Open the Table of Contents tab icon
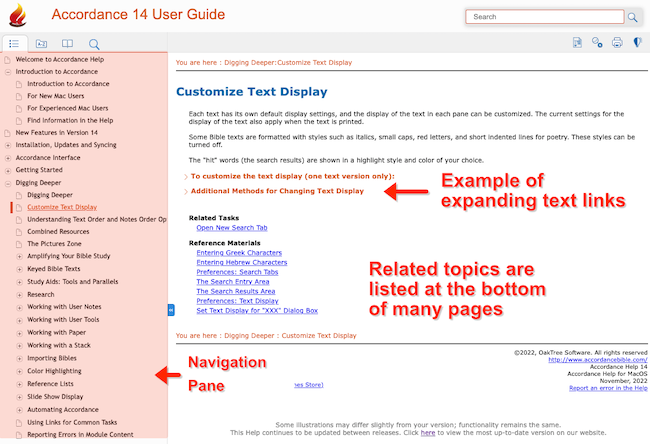 [x=15, y=44]
